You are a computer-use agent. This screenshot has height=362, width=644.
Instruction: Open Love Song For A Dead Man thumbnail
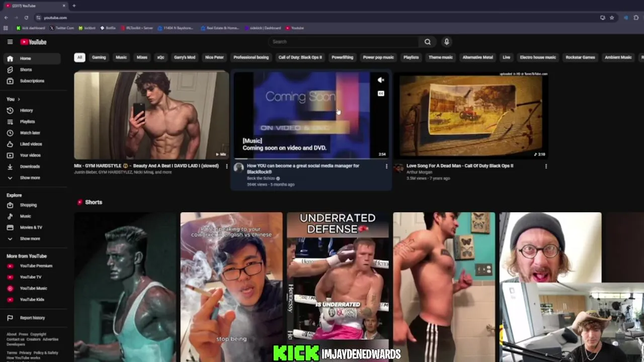point(471,115)
